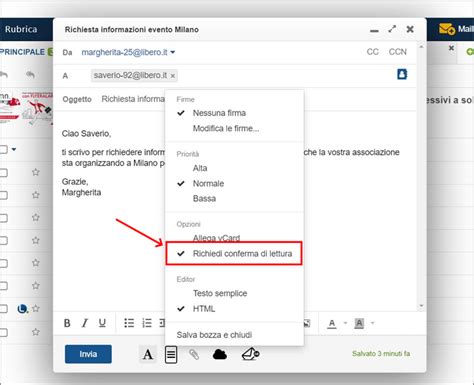Open Modifica le firme
The width and height of the screenshot is (474, 385).
226,128
